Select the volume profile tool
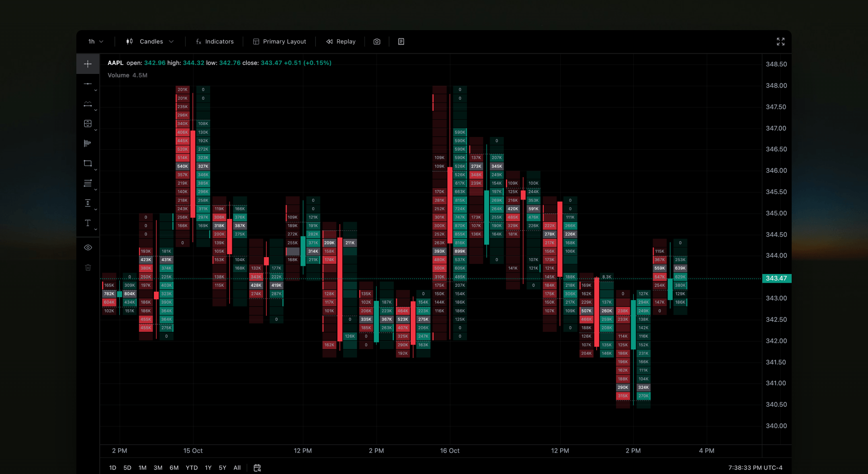868x474 pixels. click(88, 143)
